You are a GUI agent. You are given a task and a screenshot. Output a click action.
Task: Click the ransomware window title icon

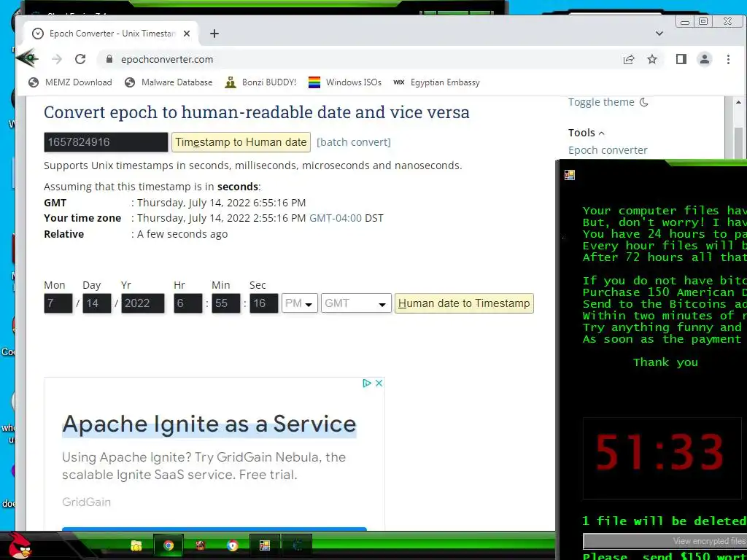click(570, 175)
